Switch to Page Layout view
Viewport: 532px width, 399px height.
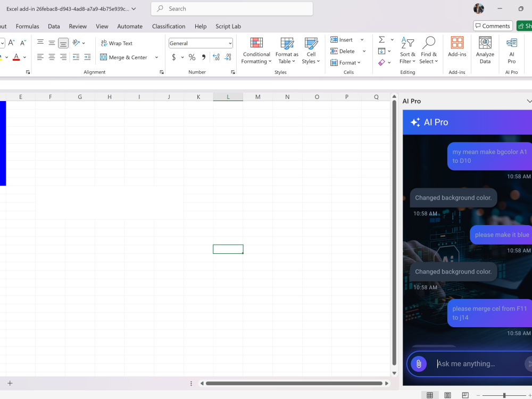[x=447, y=395]
